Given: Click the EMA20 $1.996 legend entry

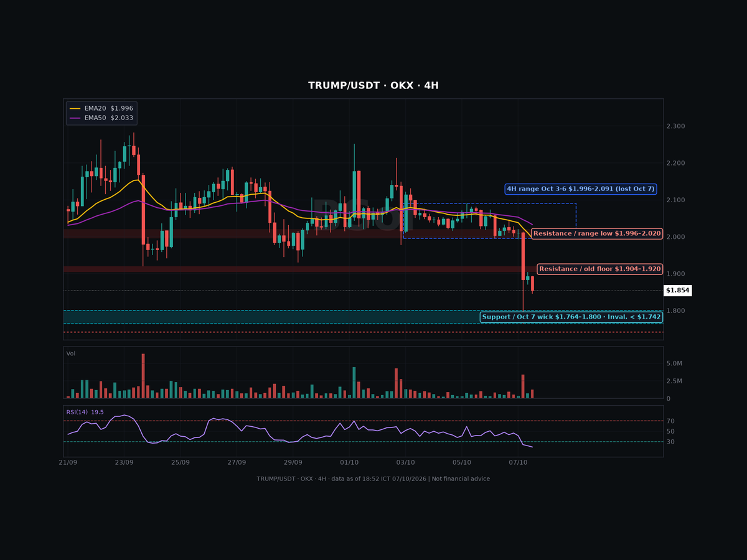Looking at the screenshot, I should (x=101, y=108).
